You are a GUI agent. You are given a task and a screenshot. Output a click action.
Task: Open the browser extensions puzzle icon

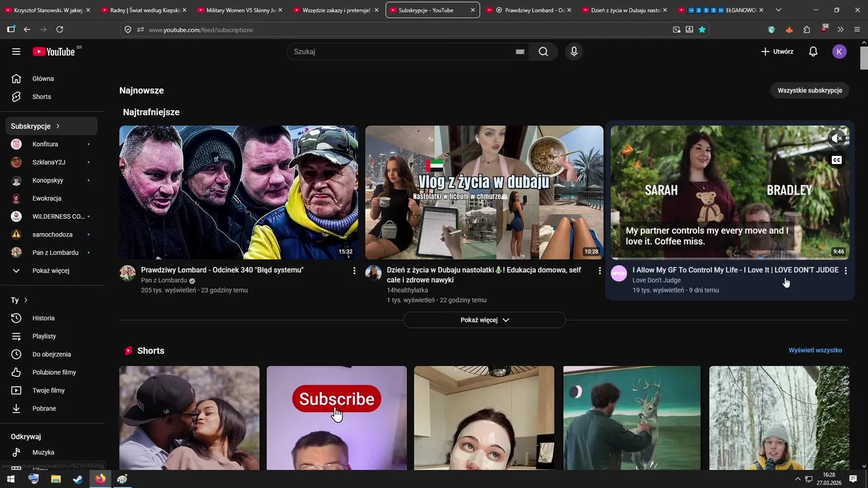click(806, 30)
